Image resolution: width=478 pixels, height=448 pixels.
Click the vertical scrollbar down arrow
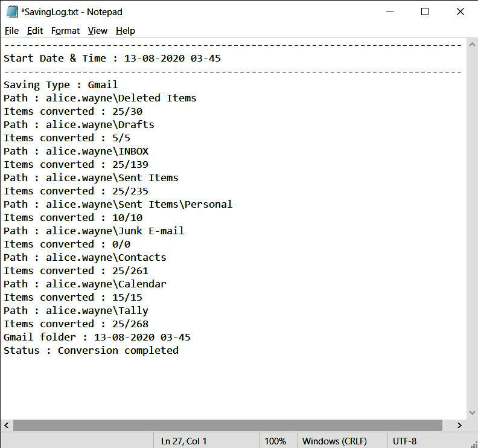tap(472, 413)
